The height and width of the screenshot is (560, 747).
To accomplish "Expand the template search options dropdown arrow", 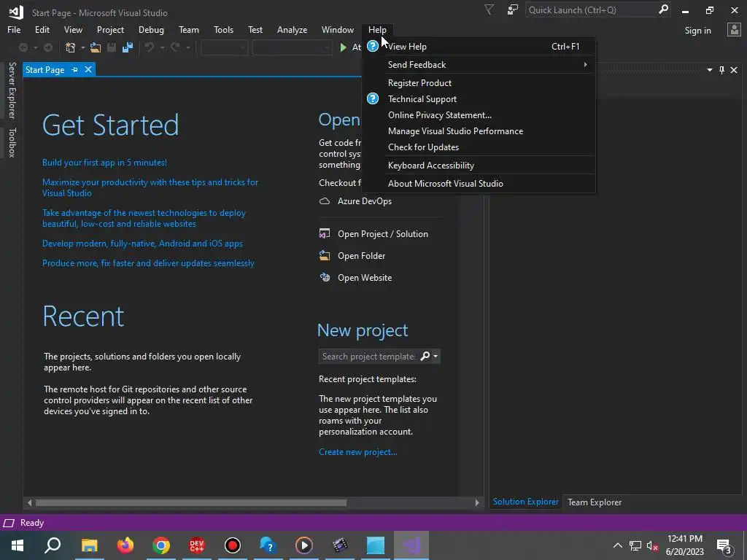I will (x=436, y=356).
